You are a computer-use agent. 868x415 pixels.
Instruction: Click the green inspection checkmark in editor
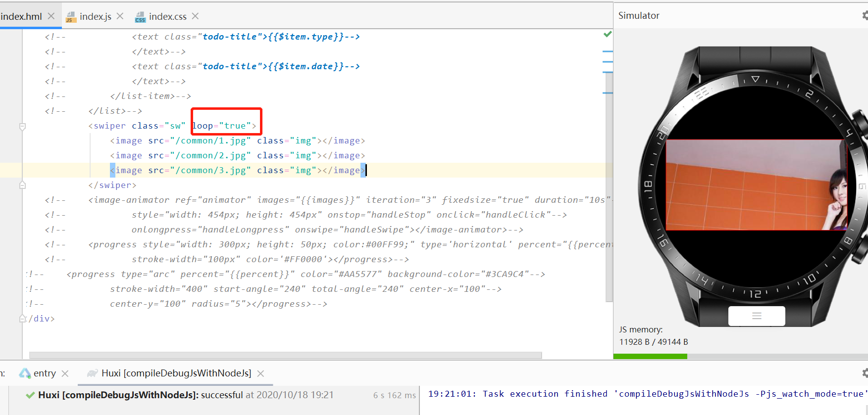608,34
